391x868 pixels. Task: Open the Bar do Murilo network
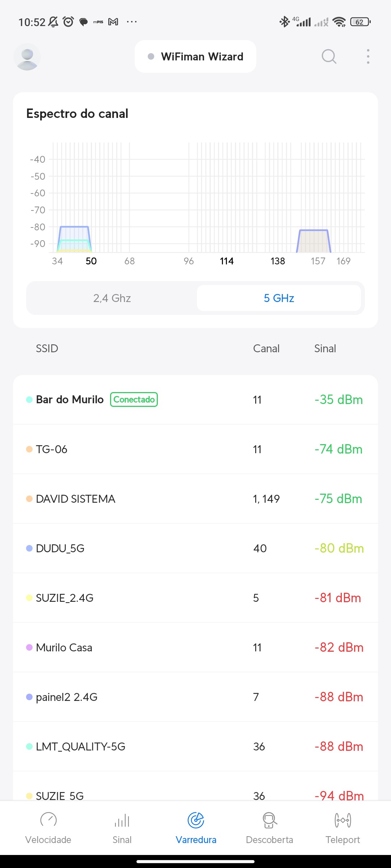70,400
